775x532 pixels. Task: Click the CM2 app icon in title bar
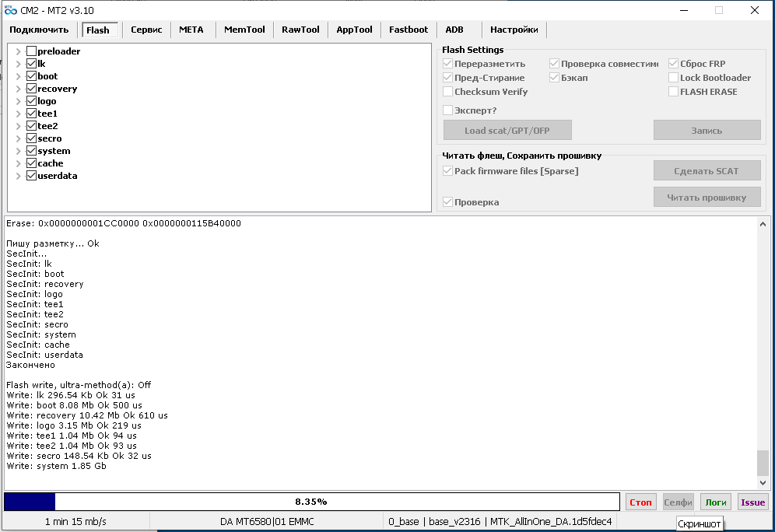pyautogui.click(x=11, y=10)
